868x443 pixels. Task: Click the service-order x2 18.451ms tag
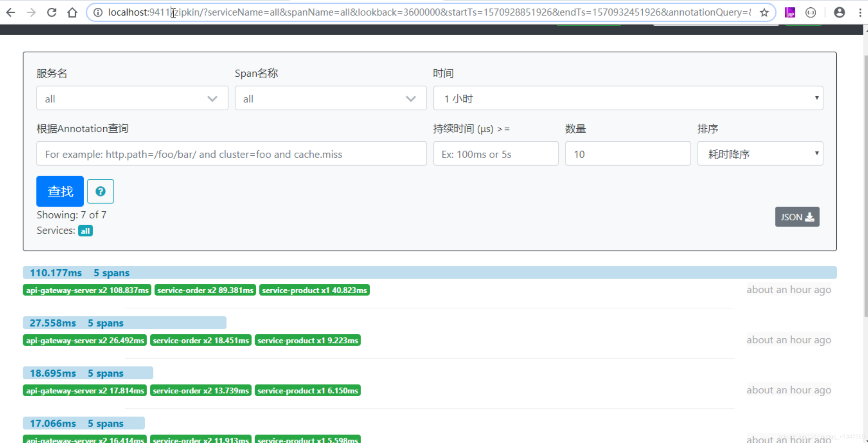201,340
